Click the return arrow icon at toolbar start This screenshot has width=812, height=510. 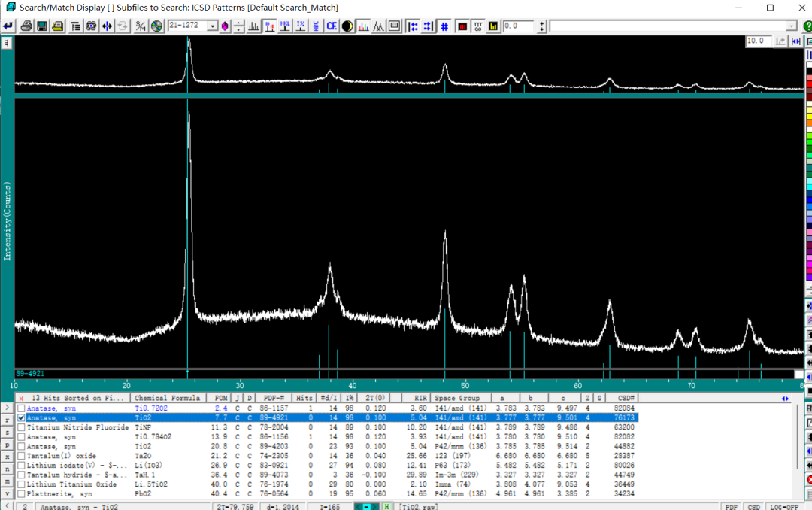tap(8, 26)
